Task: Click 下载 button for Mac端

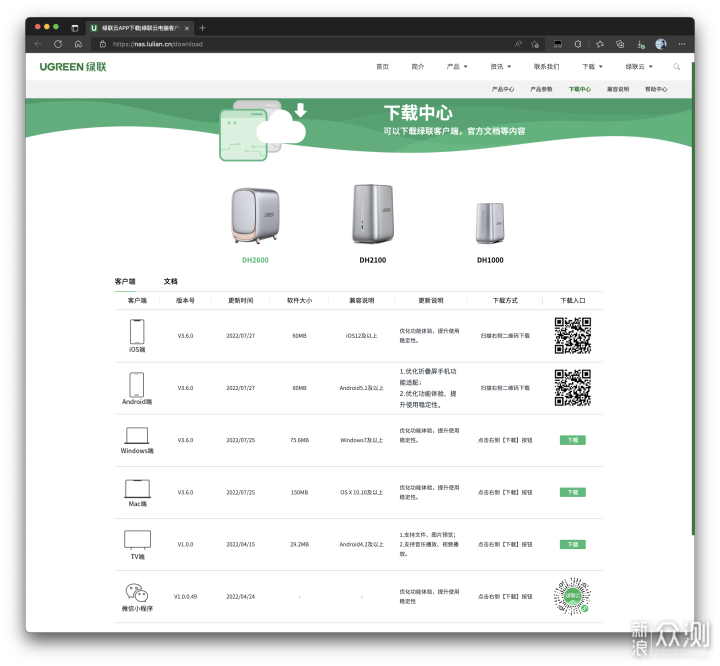Action: click(573, 492)
